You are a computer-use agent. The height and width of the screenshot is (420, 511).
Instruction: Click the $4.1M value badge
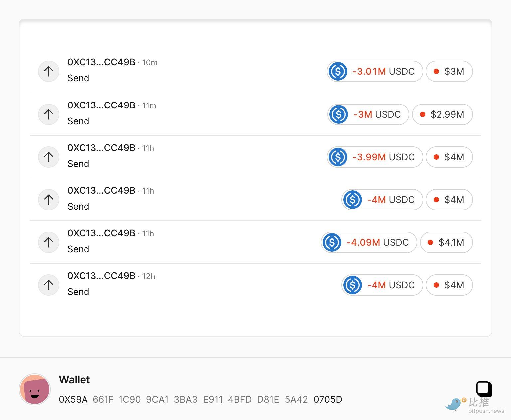pyautogui.click(x=446, y=242)
